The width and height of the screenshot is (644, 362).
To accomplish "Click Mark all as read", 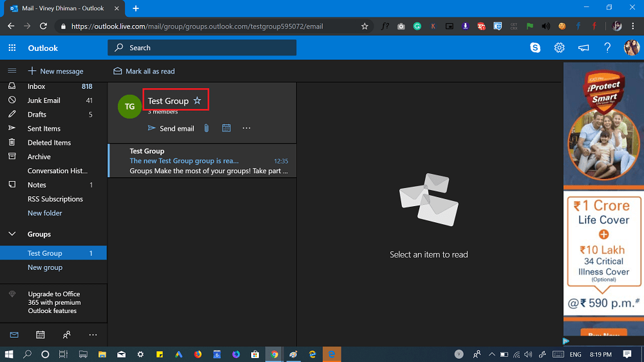I will (144, 71).
